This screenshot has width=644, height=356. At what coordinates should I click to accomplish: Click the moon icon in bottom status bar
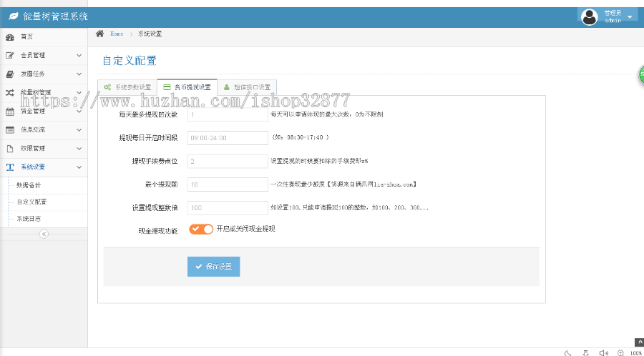568,352
